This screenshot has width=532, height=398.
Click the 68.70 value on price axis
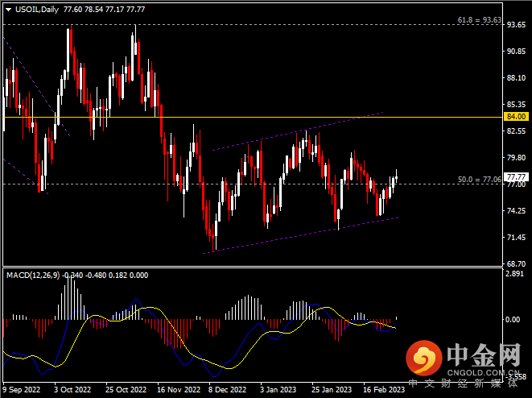coord(516,263)
